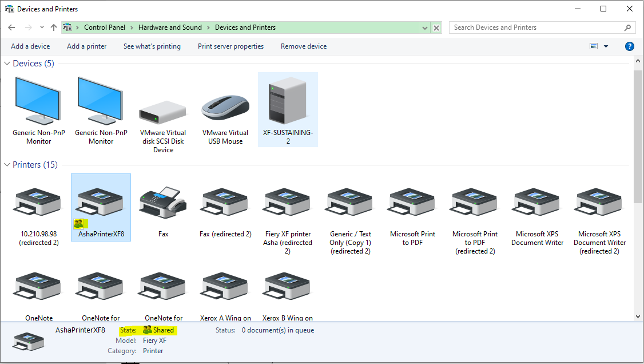Viewport: 644px width, 364px height.
Task: Select Microsoft Print to PDF (redirected 2)
Action: 475,215
